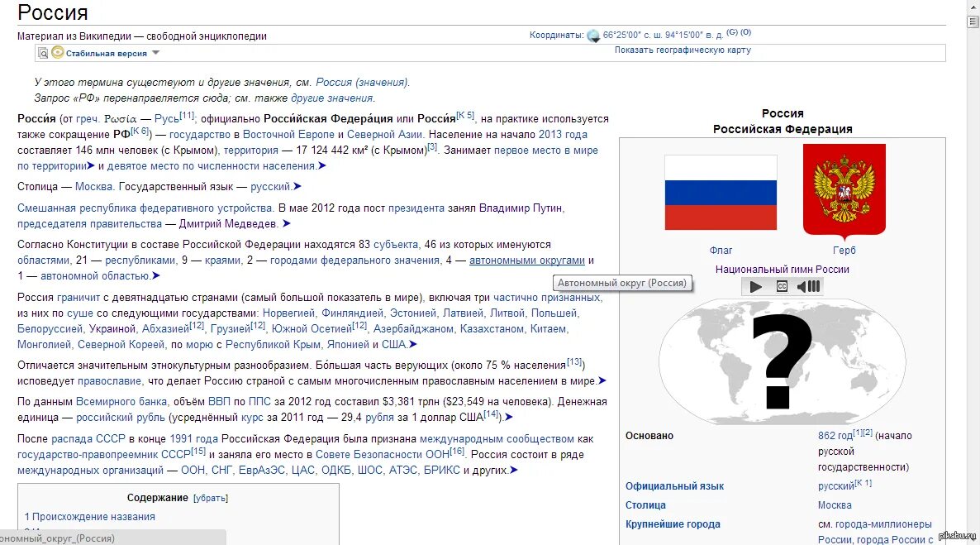This screenshot has width=980, height=545.
Task: Open the ОДКБ organization link
Action: coord(336,470)
